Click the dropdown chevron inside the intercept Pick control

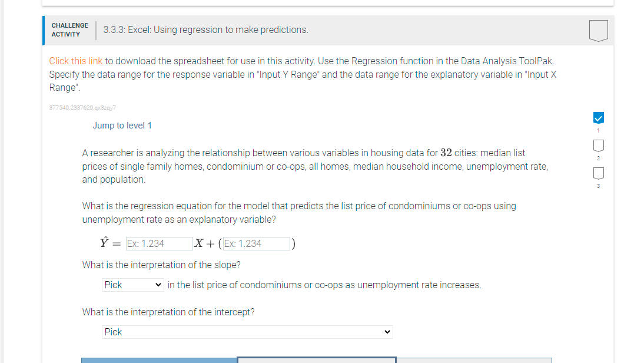point(386,332)
